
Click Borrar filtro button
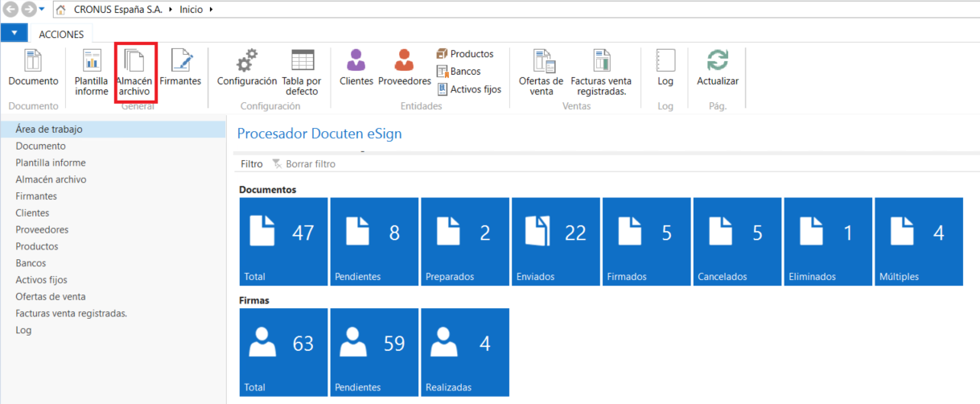(x=304, y=163)
